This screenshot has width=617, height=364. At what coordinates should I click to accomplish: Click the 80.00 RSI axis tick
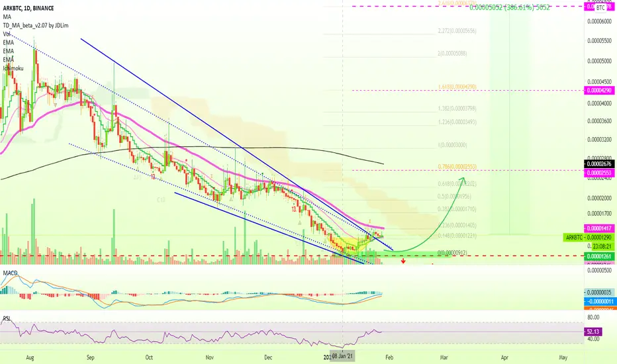[x=593, y=317]
